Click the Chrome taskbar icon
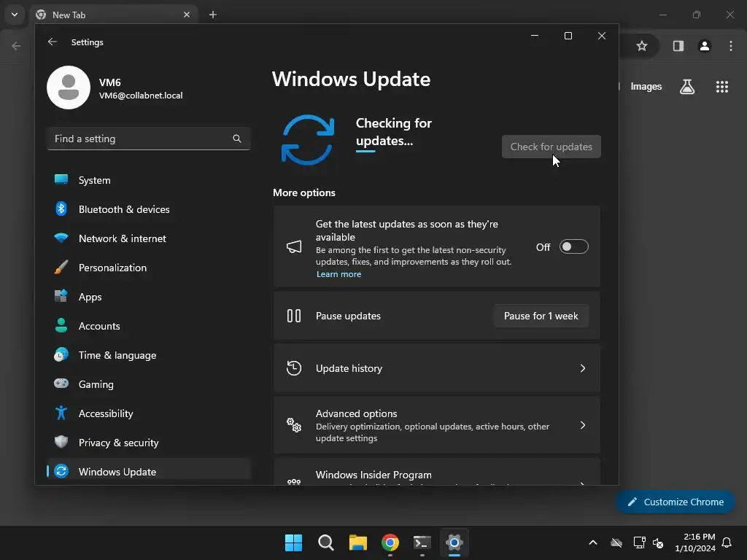 pyautogui.click(x=390, y=542)
